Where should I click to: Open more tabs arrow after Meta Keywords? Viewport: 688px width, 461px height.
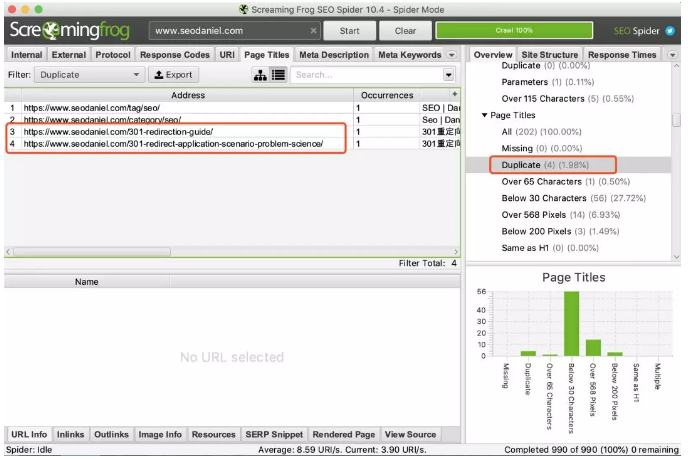(x=452, y=55)
